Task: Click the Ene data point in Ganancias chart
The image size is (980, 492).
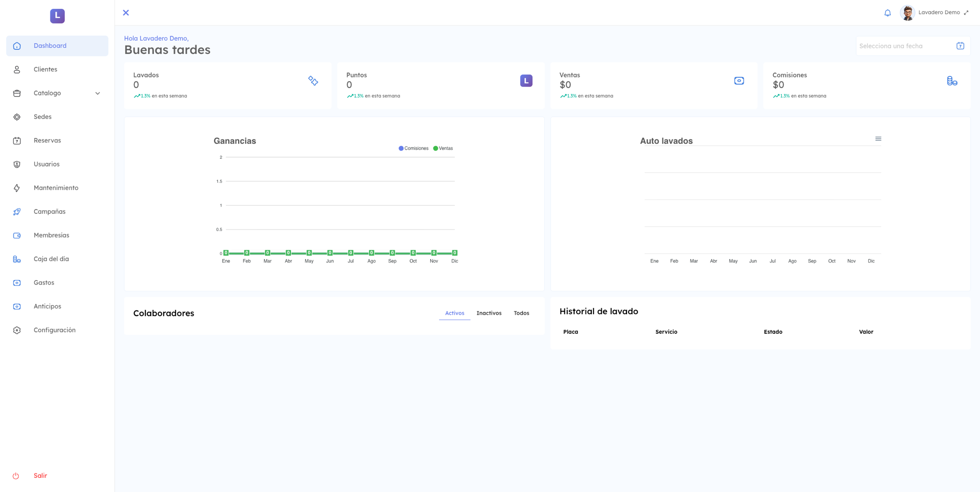Action: tap(226, 253)
